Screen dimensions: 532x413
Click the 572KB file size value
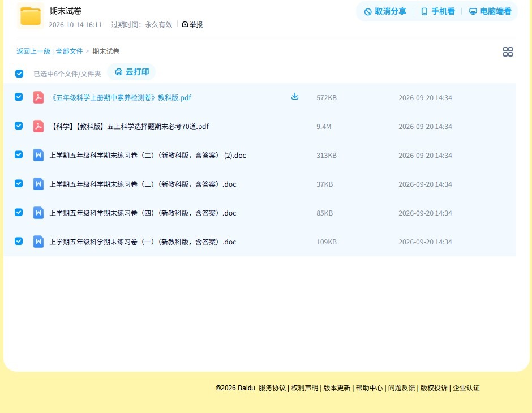tap(327, 98)
